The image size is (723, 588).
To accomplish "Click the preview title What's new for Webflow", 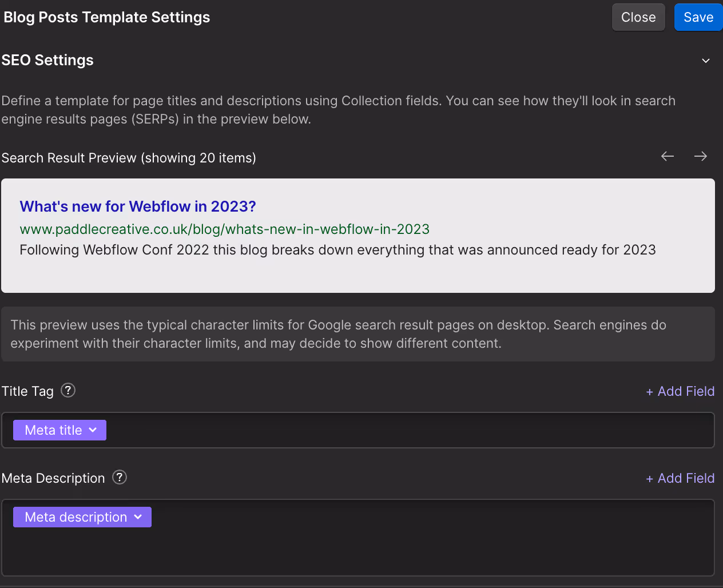I will coord(138,206).
